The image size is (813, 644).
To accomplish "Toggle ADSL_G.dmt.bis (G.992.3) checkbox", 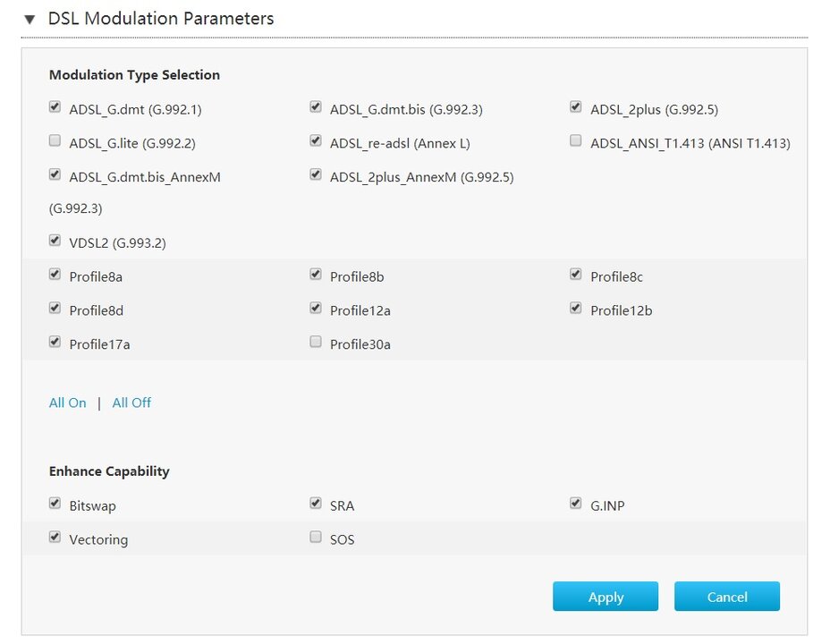I will click(316, 107).
